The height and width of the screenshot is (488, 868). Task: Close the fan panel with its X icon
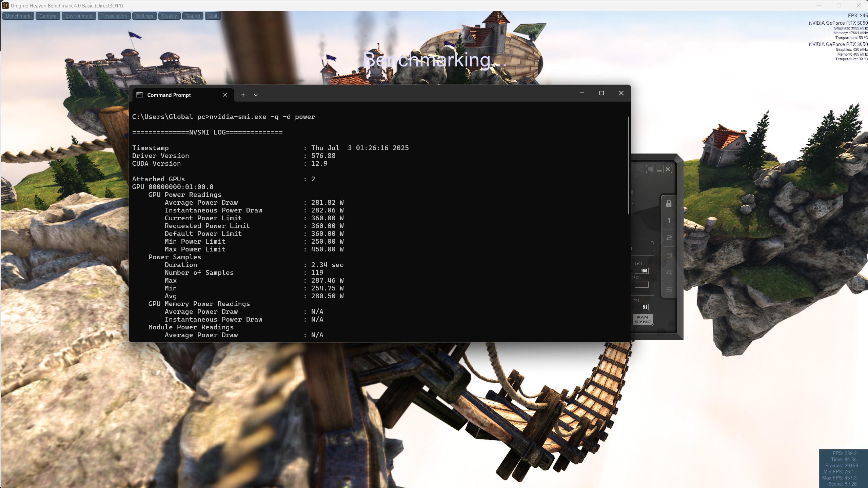668,169
